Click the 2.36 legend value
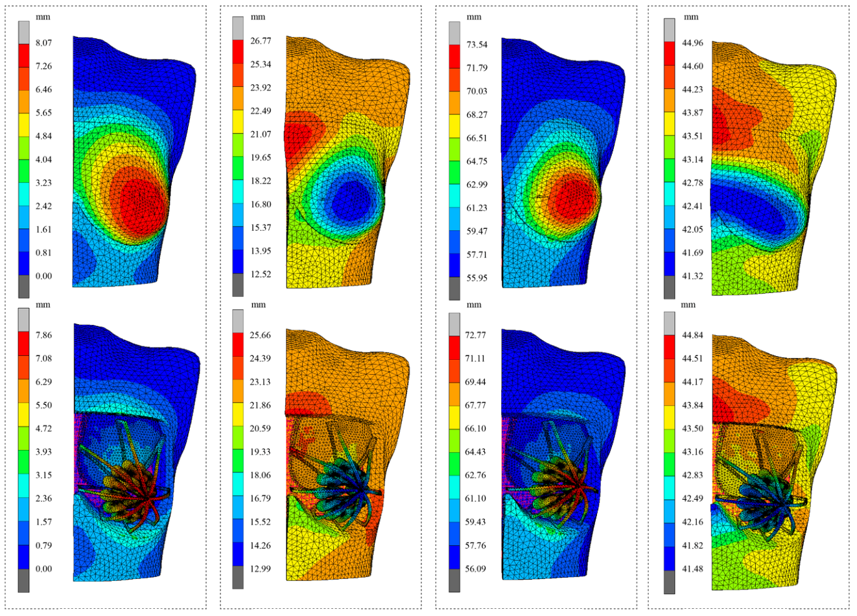Image resolution: width=857 pixels, height=616 pixels. click(x=44, y=499)
